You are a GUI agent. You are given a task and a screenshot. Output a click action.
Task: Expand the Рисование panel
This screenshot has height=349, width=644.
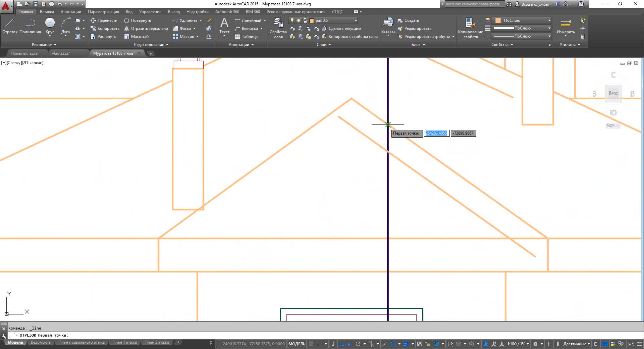[x=44, y=45]
